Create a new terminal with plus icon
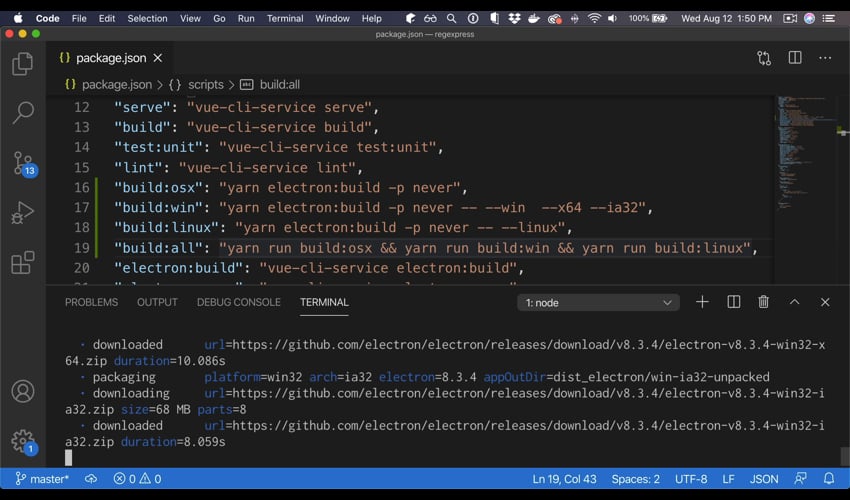 [x=702, y=302]
